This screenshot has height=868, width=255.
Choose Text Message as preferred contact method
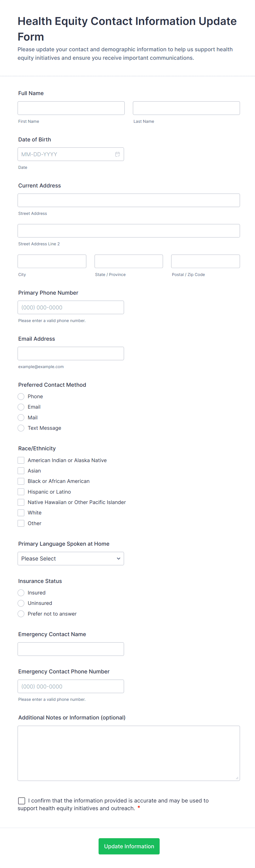[x=21, y=428]
